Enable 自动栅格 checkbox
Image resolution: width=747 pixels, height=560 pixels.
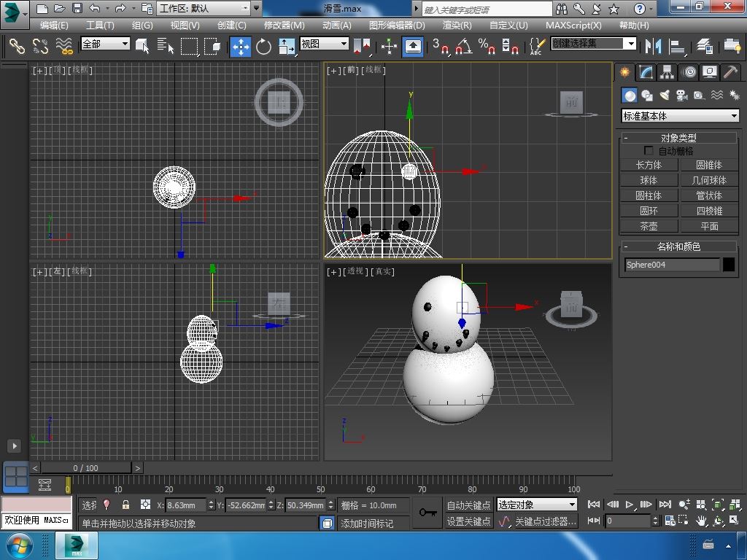[x=649, y=150]
